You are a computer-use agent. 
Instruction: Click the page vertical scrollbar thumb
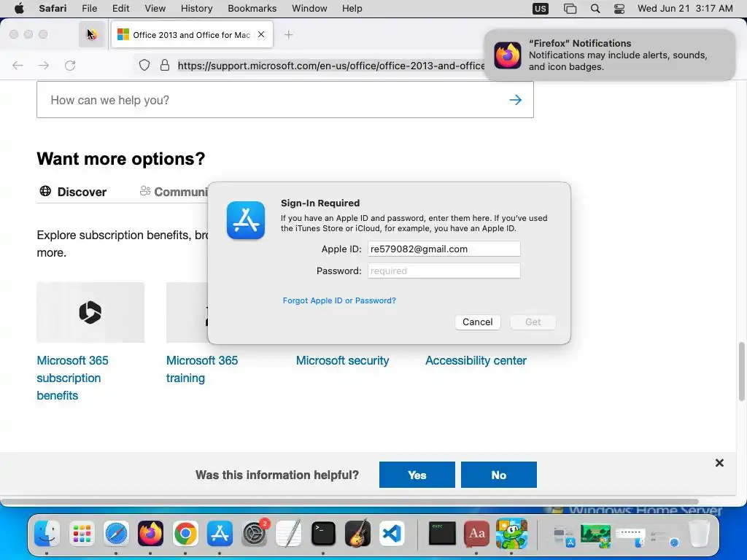coord(742,371)
